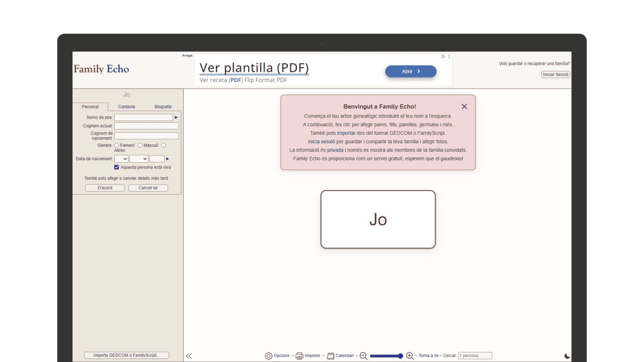Click into the Noms de pila field
This screenshot has height=362, width=644.
coord(143,118)
